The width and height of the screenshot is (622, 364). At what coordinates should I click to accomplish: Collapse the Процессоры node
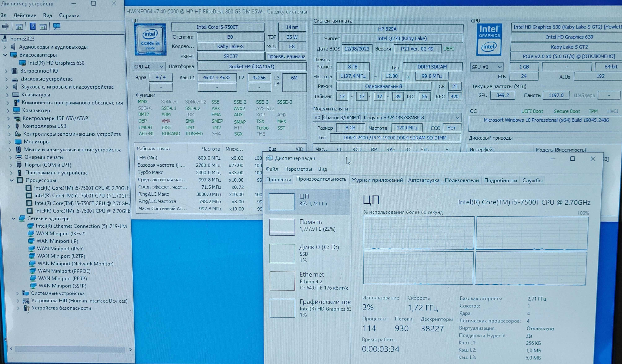[12, 180]
